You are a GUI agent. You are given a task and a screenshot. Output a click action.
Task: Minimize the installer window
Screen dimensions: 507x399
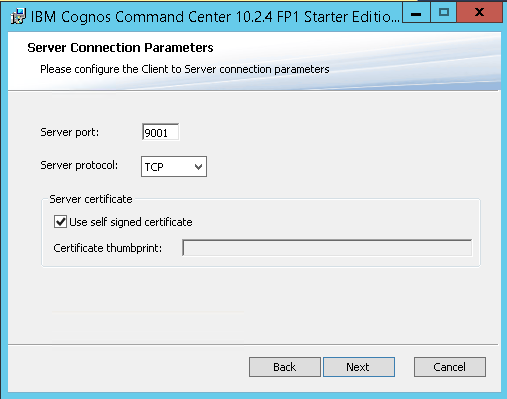pyautogui.click(x=416, y=13)
